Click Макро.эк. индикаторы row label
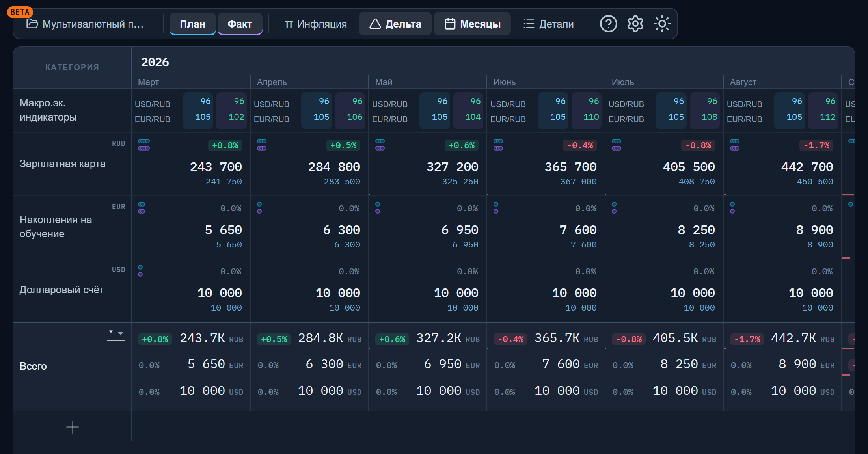 48,110
